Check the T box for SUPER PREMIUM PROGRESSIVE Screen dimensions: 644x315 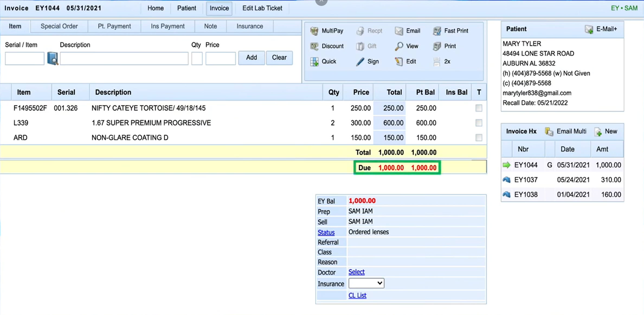click(478, 123)
